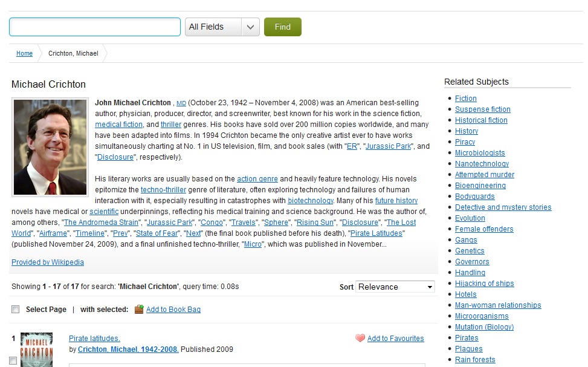Select the Gangs subject

466,240
